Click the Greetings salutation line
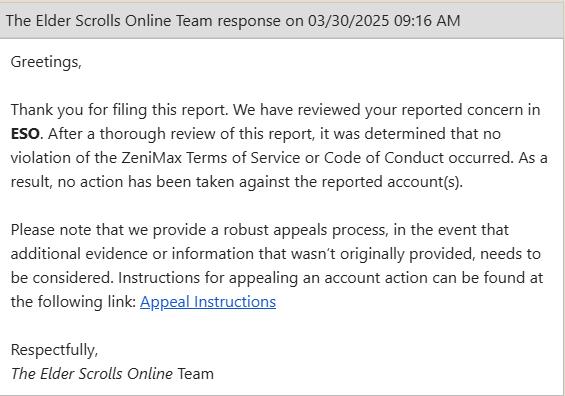This screenshot has height=396, width=565. coord(46,62)
